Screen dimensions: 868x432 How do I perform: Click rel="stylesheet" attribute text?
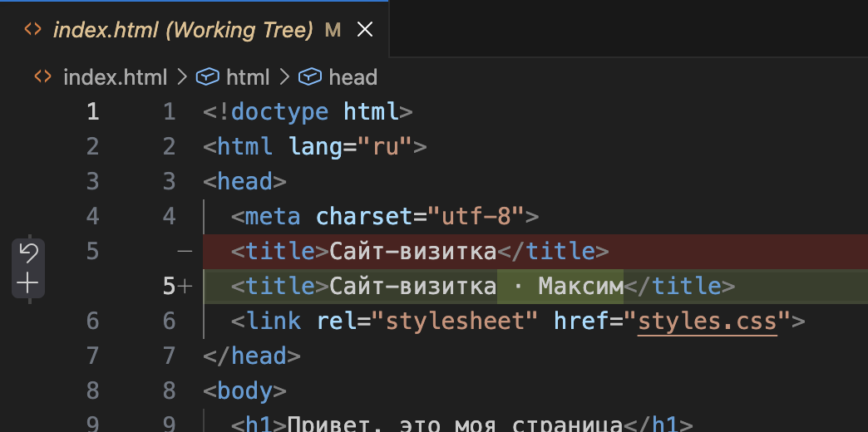pyautogui.click(x=427, y=321)
